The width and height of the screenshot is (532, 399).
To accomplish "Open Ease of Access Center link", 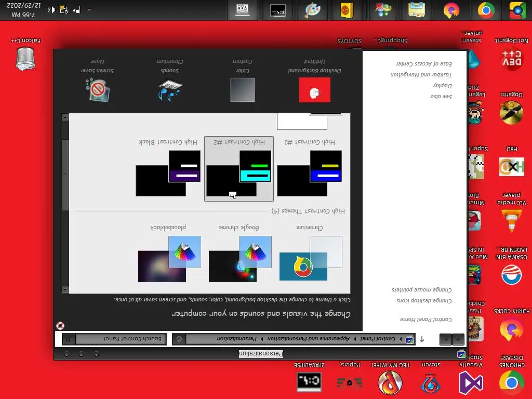I will click(424, 64).
